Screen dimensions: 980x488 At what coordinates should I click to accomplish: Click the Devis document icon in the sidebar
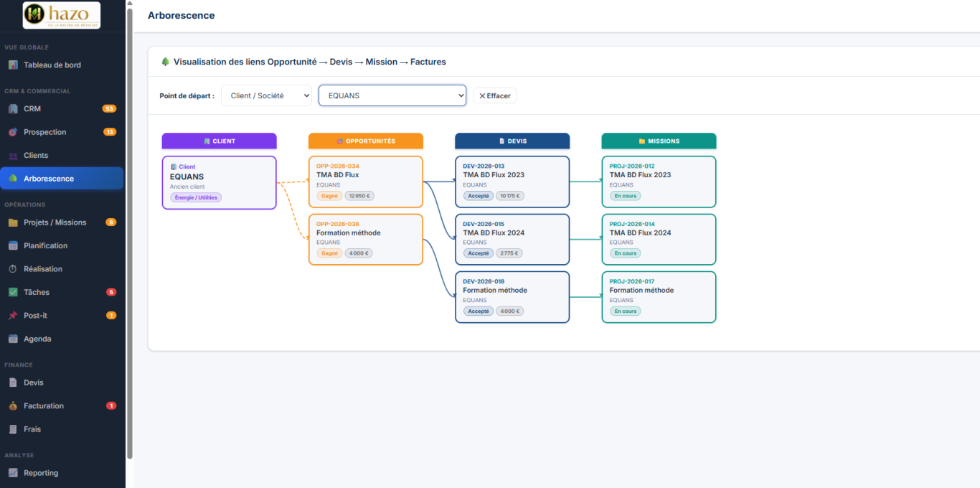(x=13, y=383)
